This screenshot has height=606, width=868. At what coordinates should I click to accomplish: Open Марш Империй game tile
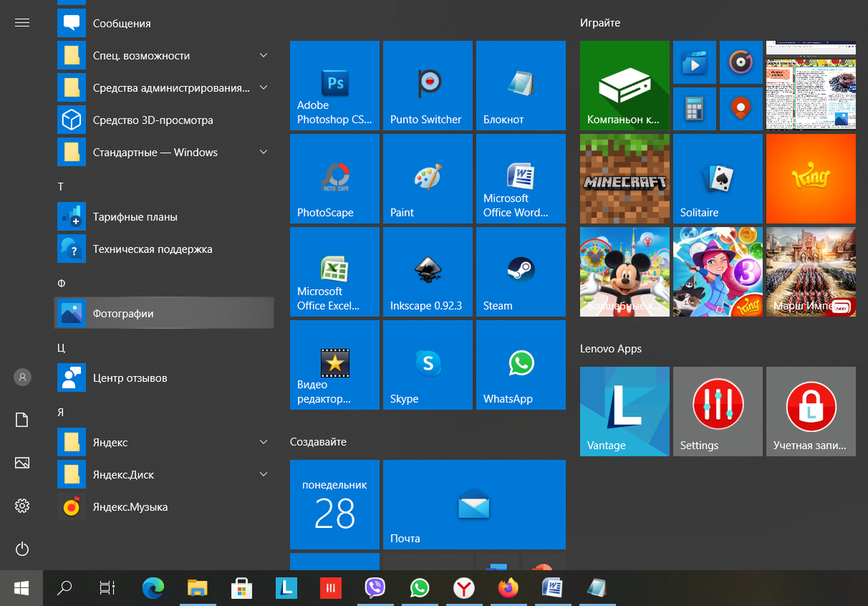pos(811,272)
